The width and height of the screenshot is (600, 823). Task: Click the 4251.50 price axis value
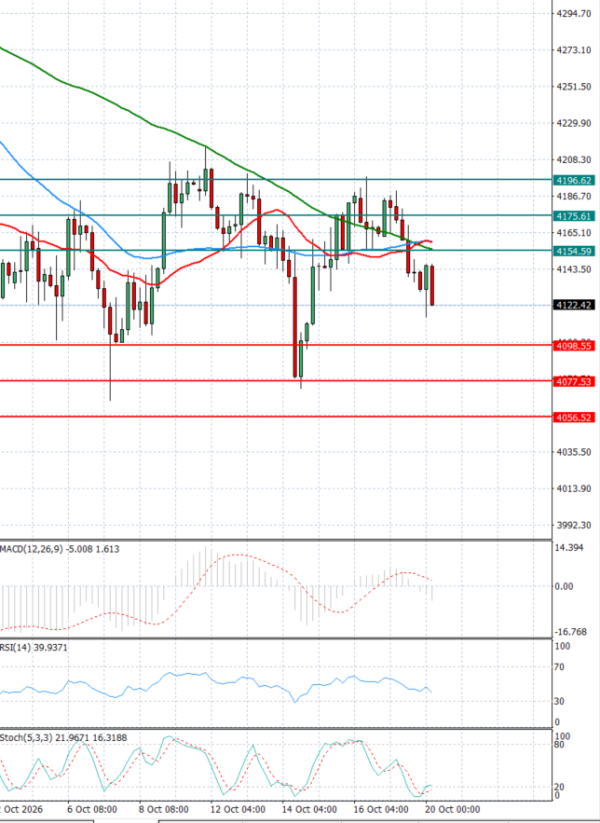point(573,87)
